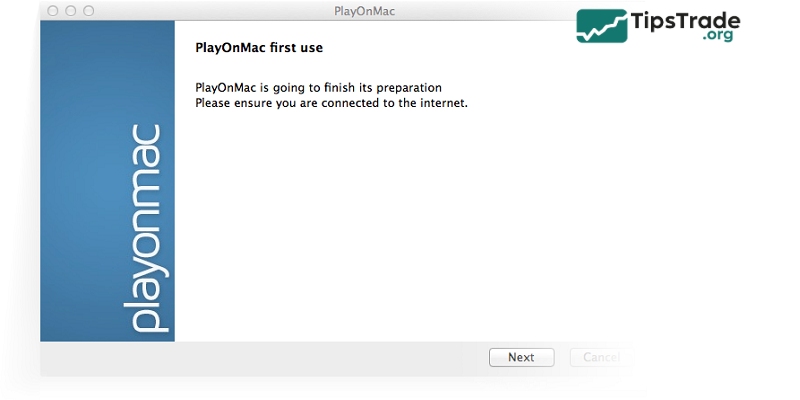Click the Next button
The image size is (800, 400).
tap(521, 357)
